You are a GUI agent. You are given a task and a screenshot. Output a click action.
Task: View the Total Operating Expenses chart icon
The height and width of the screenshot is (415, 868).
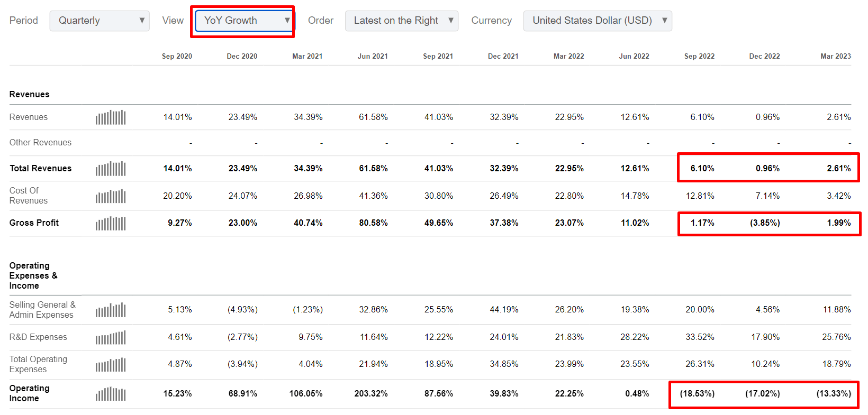(111, 365)
